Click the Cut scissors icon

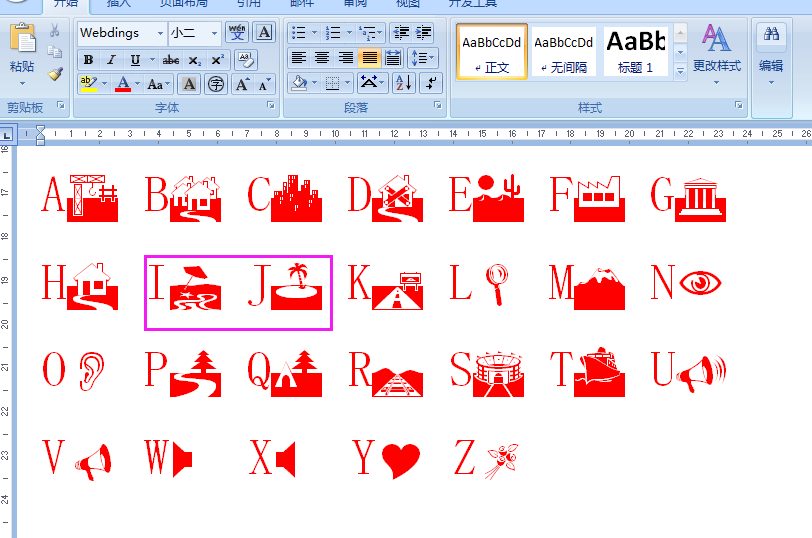click(54, 30)
